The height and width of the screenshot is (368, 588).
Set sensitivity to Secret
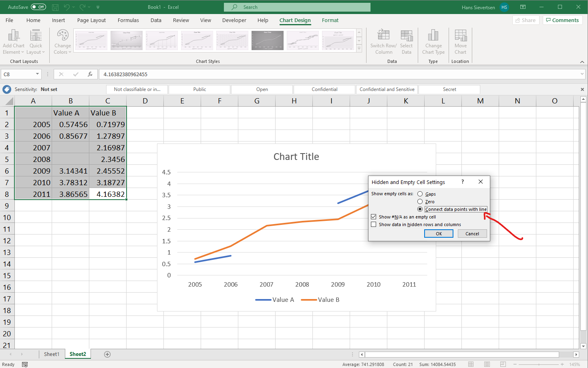449,89
